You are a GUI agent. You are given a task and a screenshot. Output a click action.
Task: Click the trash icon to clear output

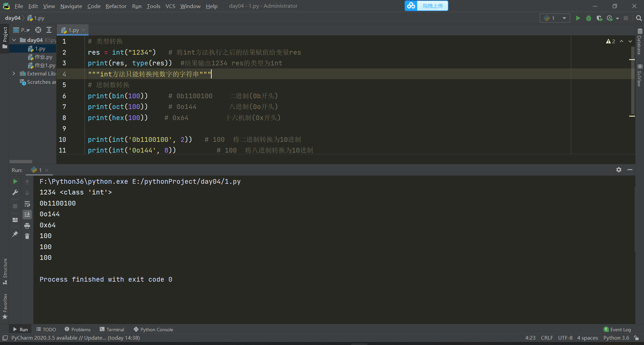point(27,236)
